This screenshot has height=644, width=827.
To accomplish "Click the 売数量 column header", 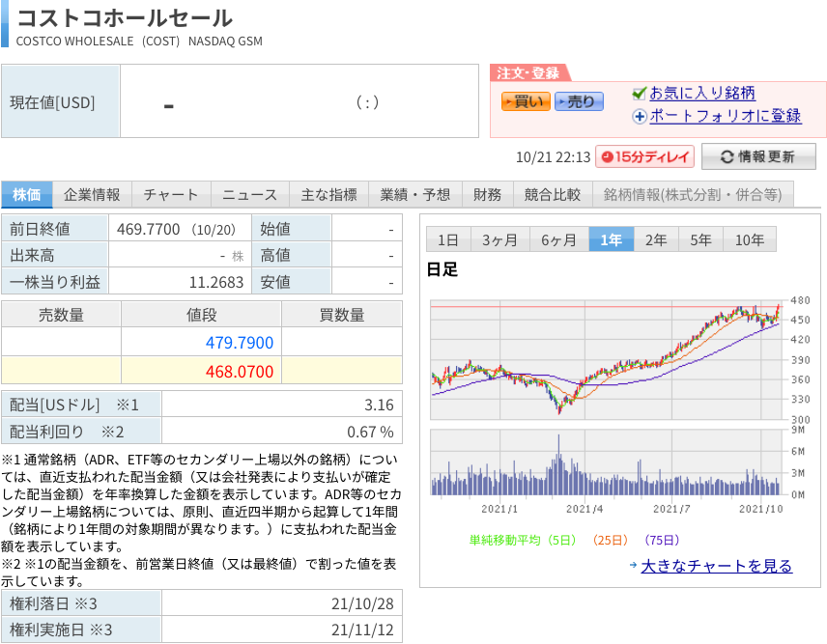I will pyautogui.click(x=61, y=315).
